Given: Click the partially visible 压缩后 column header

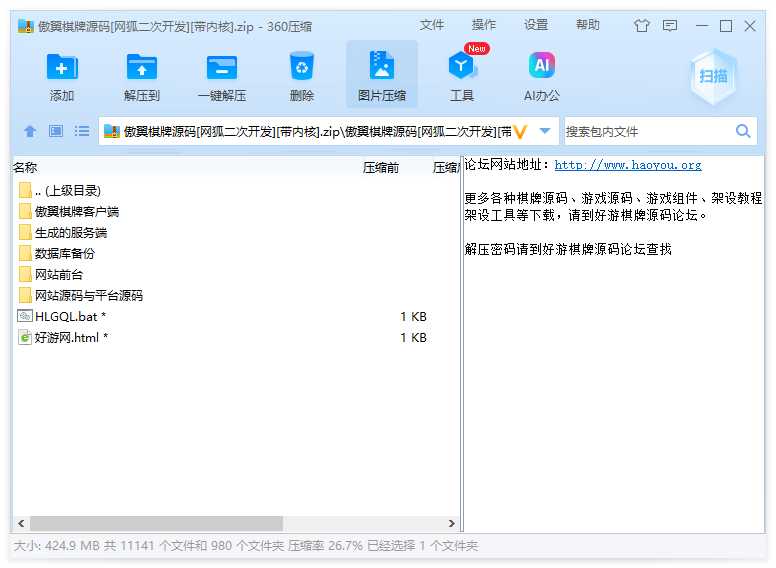Looking at the screenshot, I should (445, 168).
